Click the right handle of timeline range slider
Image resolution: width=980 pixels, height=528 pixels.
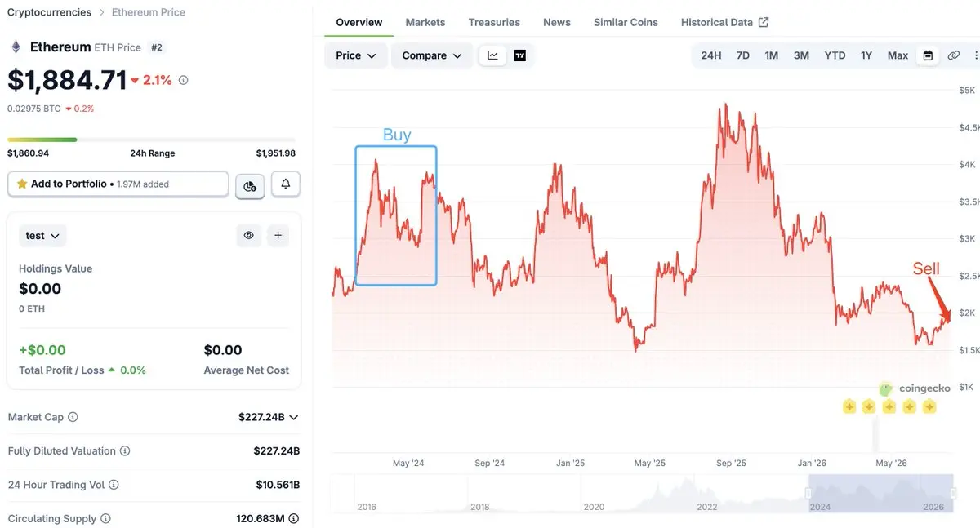click(954, 494)
